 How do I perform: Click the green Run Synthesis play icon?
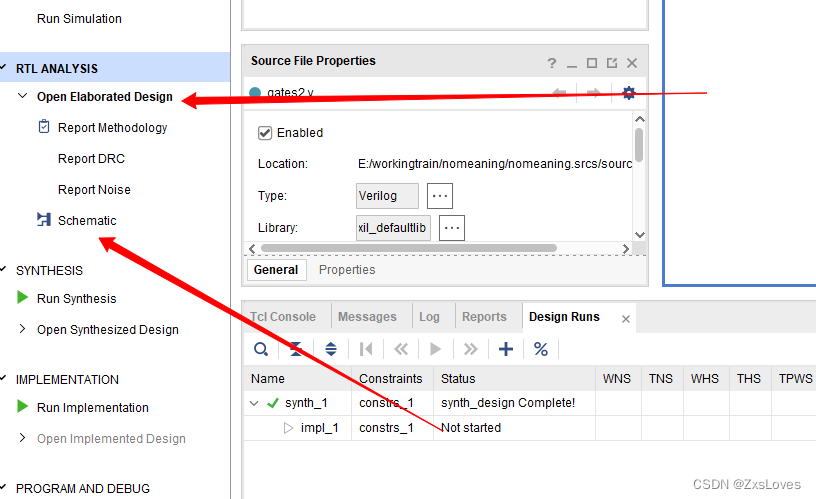tap(22, 298)
